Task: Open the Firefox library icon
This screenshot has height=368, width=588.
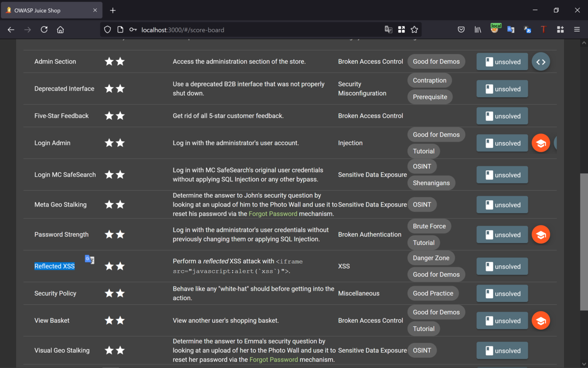Action: click(x=478, y=29)
